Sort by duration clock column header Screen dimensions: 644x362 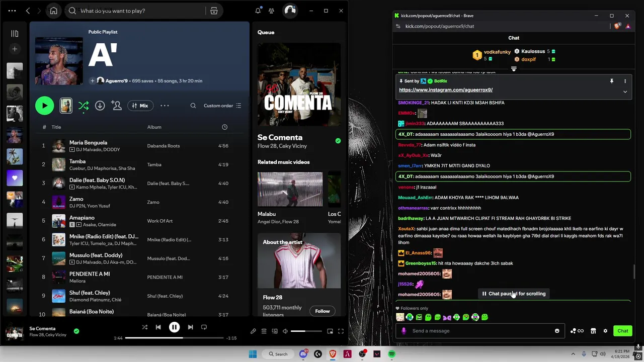click(224, 127)
